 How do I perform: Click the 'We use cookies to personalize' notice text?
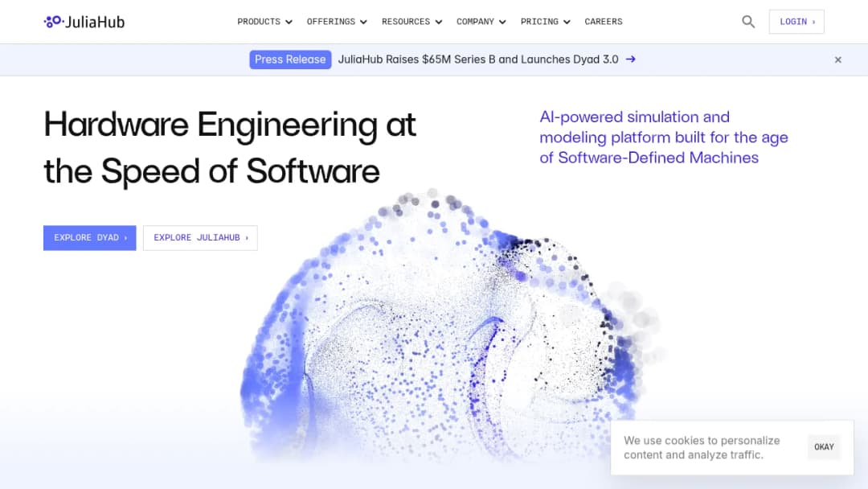pyautogui.click(x=702, y=447)
